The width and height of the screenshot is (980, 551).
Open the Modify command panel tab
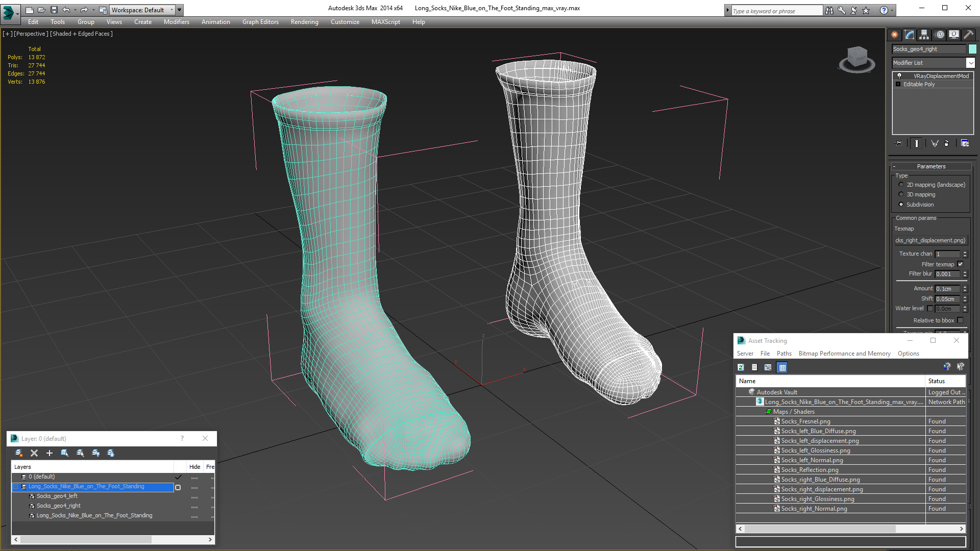click(909, 35)
